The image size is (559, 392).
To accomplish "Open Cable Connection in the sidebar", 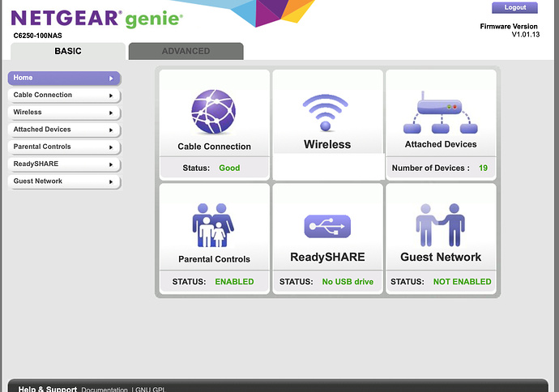I will coord(64,95).
